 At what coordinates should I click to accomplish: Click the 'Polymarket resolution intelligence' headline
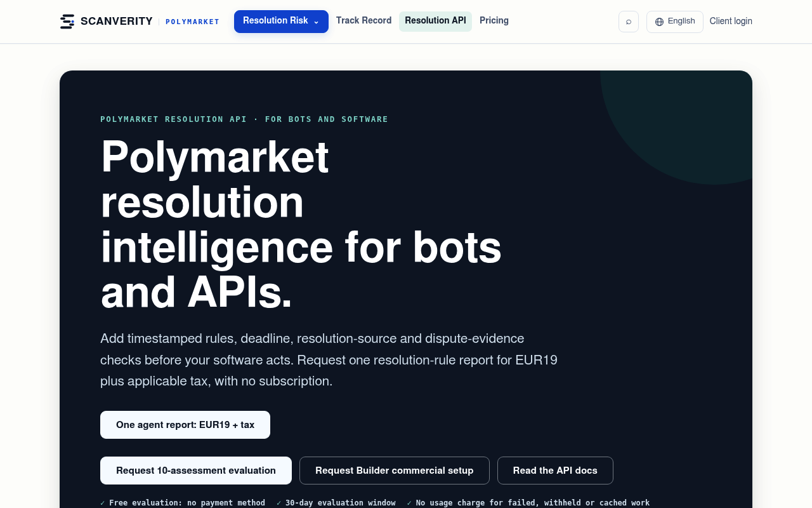[301, 224]
